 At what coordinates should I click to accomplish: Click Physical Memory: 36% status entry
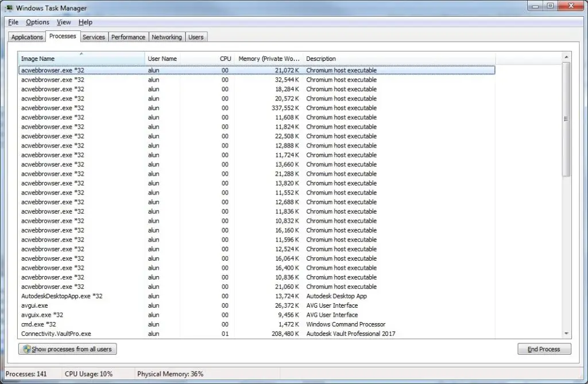tap(170, 374)
